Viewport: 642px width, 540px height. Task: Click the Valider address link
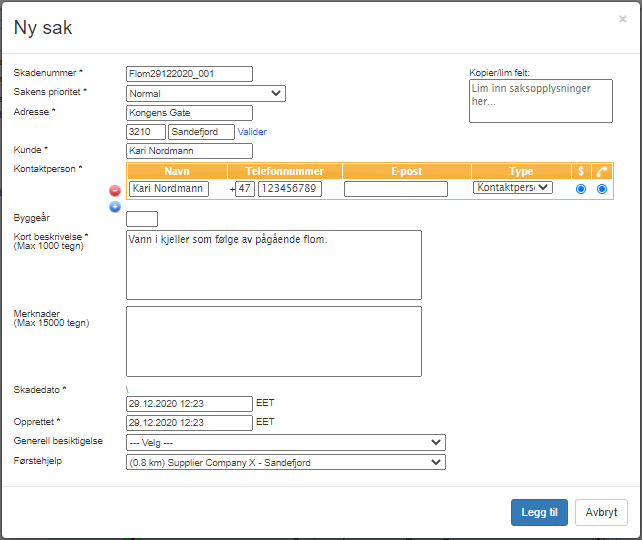252,132
